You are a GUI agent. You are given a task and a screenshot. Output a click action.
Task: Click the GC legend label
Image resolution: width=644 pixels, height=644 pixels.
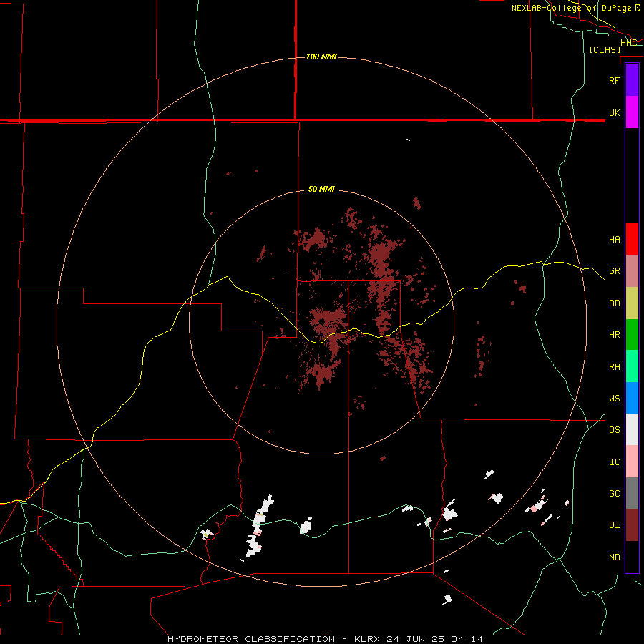[x=614, y=493]
